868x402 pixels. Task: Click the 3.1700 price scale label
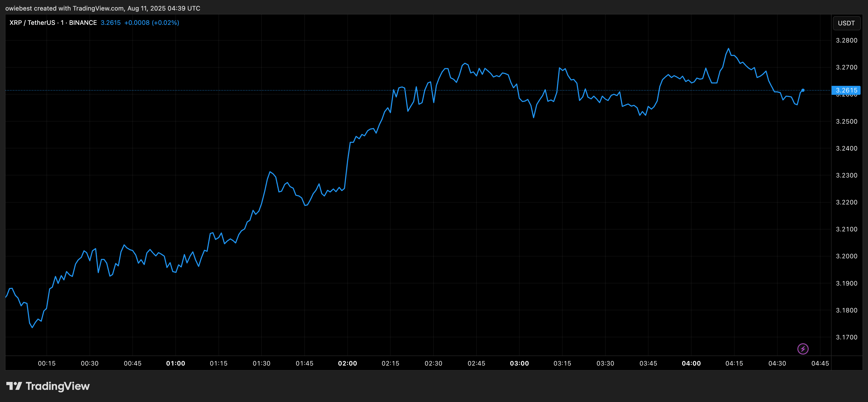[x=846, y=337]
